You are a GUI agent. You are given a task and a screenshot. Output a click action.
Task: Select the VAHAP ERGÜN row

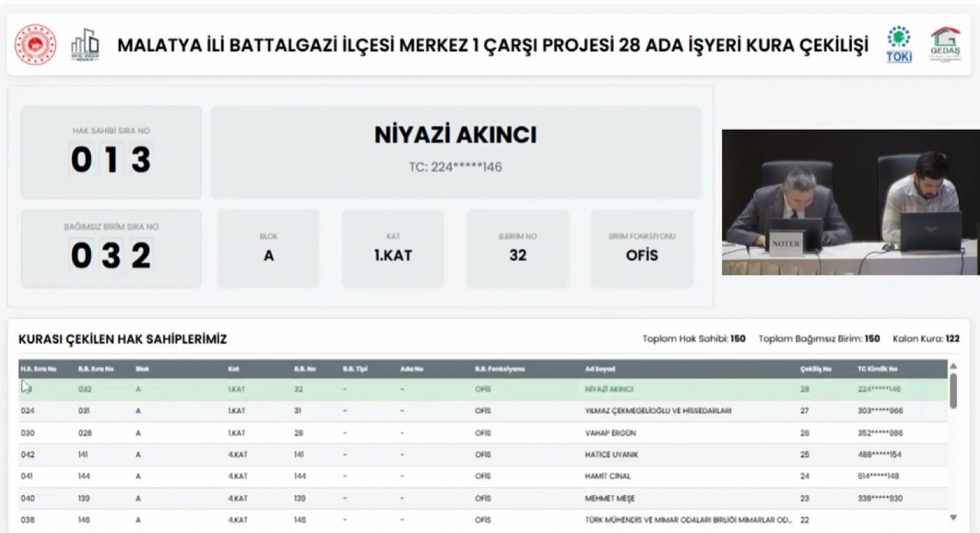coord(482,433)
